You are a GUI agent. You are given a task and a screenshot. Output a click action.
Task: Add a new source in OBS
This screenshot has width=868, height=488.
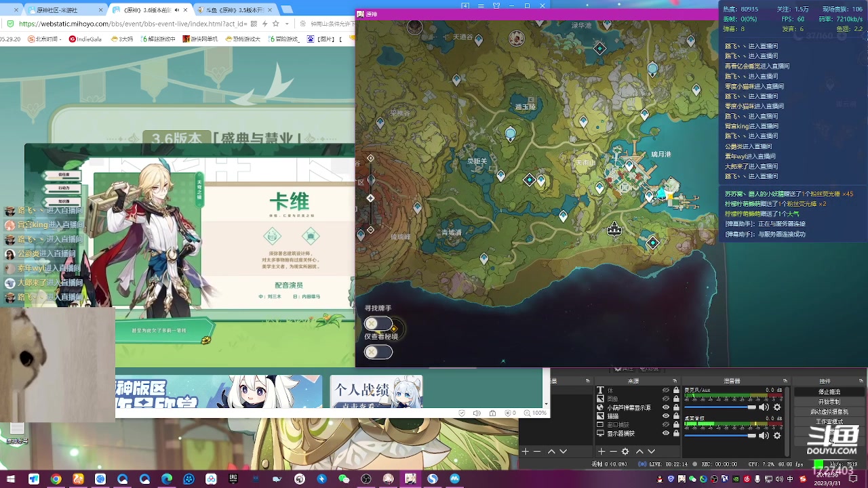click(x=601, y=451)
